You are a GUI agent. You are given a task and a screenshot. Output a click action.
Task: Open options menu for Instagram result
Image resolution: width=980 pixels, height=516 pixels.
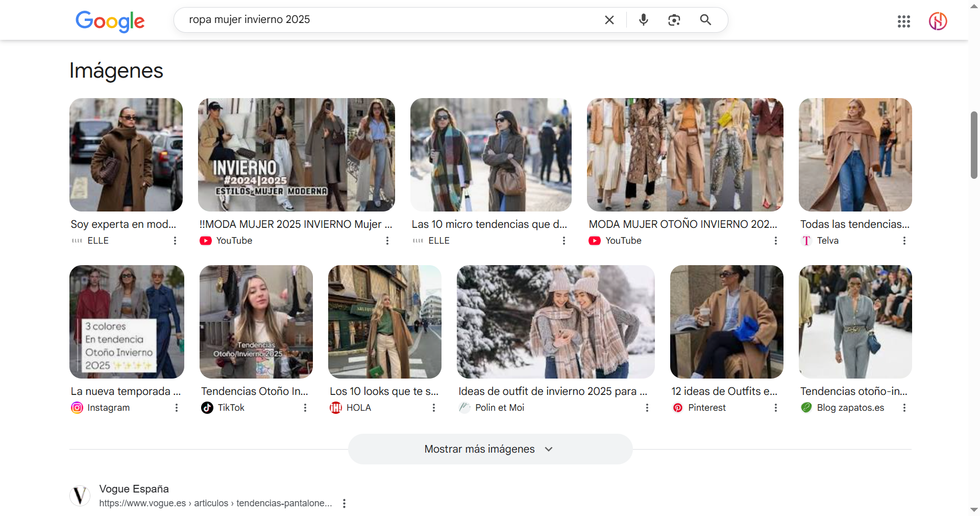coord(177,408)
